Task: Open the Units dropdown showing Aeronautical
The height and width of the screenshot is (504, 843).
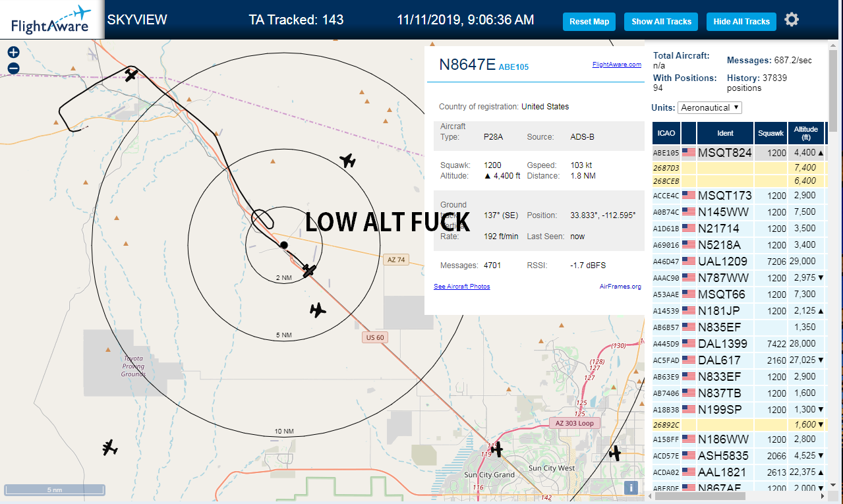Action: point(710,107)
